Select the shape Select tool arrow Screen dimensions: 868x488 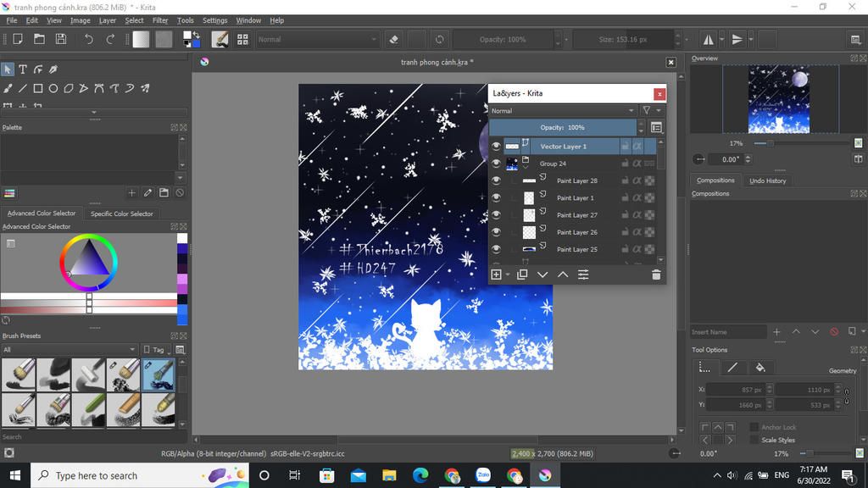click(x=7, y=69)
